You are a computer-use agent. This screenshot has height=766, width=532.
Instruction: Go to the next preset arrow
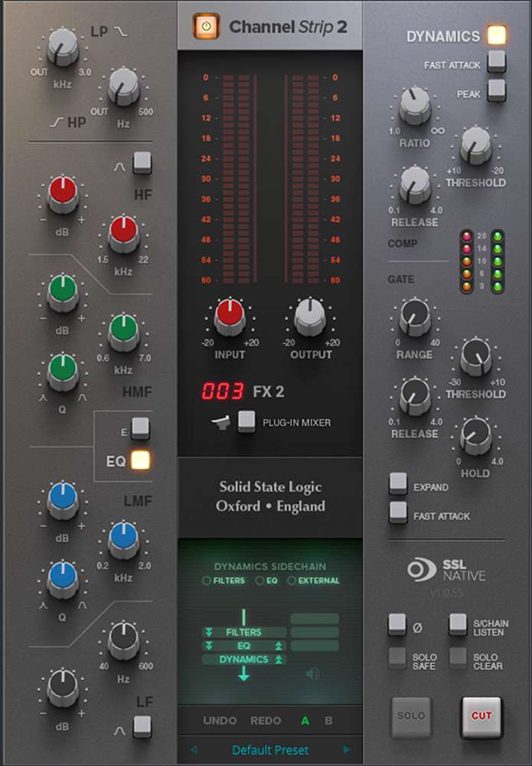coord(348,750)
